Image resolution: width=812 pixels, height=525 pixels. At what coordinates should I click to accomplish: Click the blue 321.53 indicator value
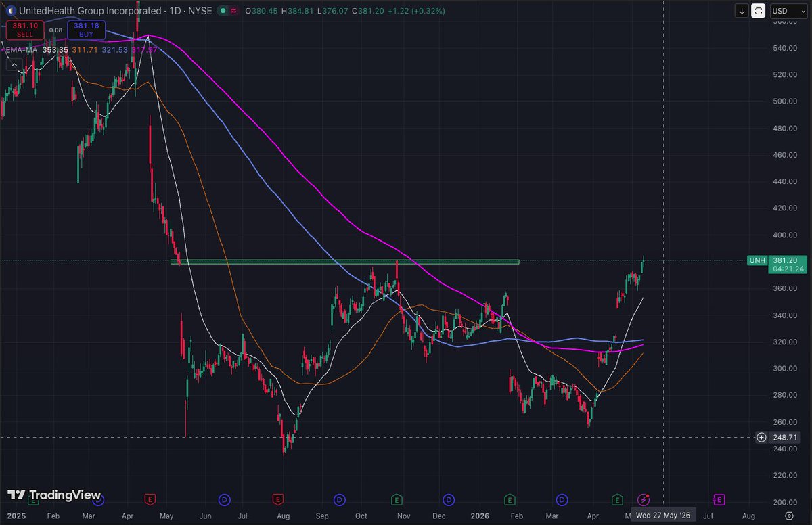[115, 49]
